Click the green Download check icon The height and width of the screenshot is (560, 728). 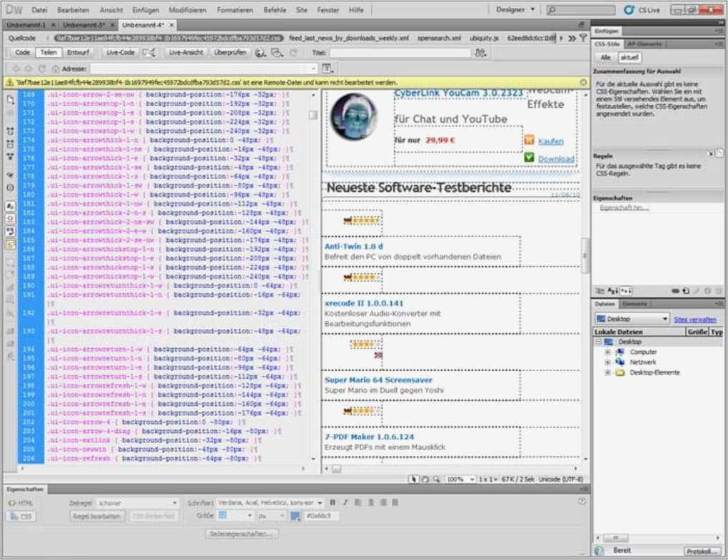pyautogui.click(x=530, y=158)
